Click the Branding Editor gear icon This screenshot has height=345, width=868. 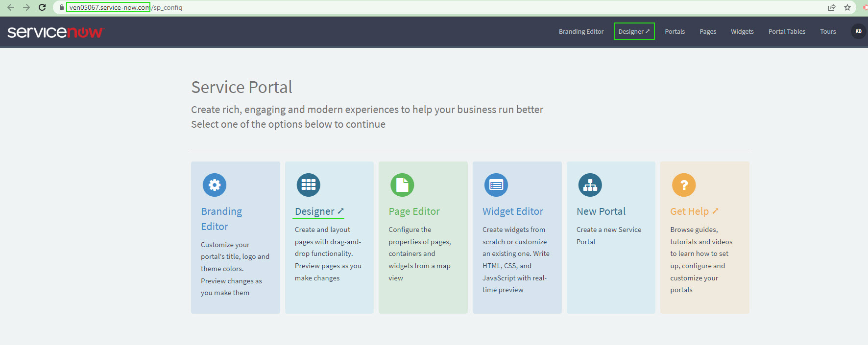[215, 185]
